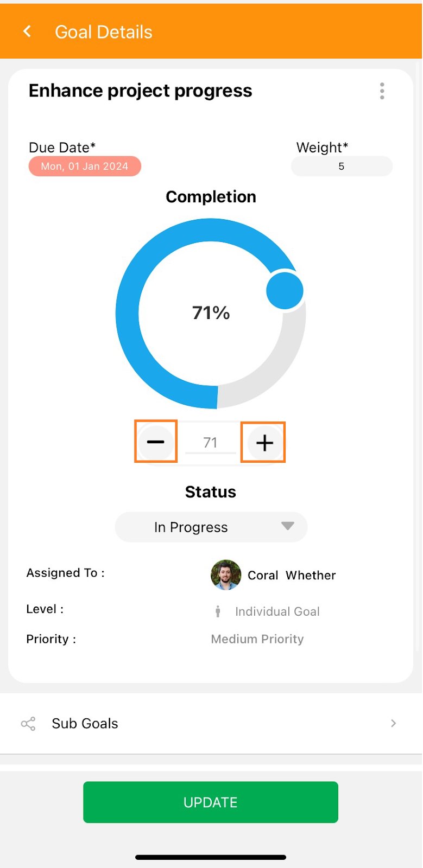This screenshot has height=868, width=423.
Task: Open Coral Whether's profile photo
Action: 226,575
